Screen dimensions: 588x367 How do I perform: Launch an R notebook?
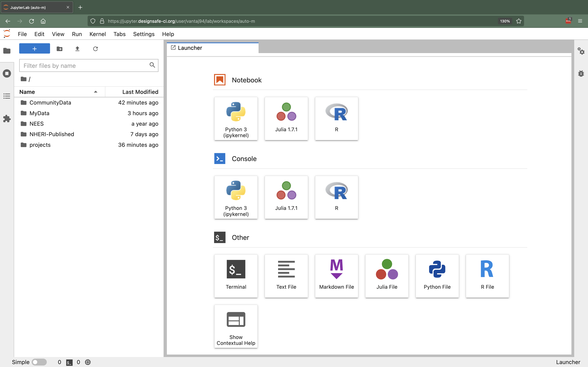[336, 118]
